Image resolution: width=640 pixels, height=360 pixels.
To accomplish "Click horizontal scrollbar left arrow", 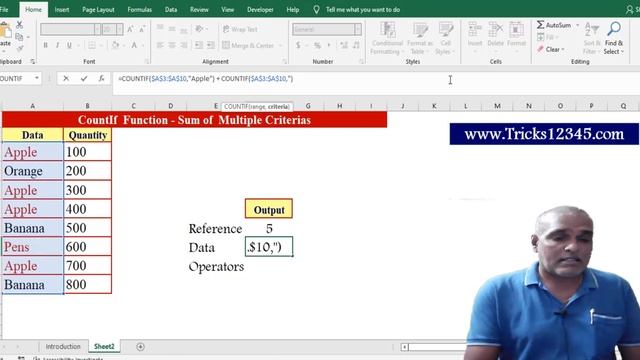I will point(404,347).
